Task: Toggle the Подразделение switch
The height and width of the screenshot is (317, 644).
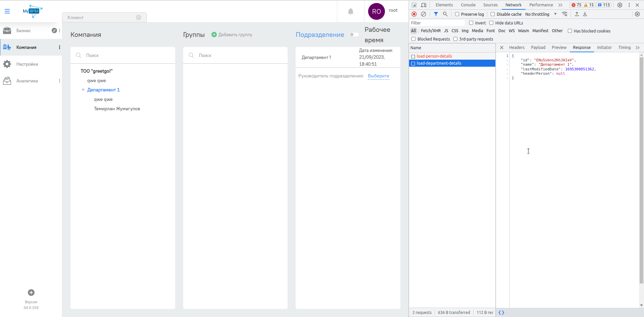Action: click(x=354, y=35)
